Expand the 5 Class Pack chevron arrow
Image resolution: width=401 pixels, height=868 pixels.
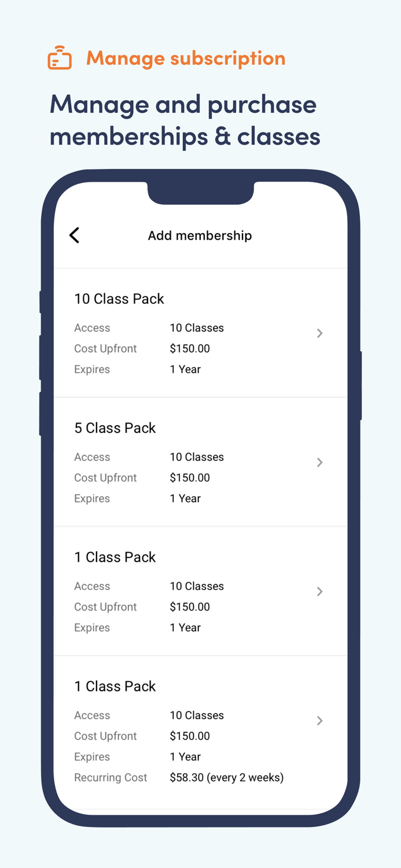click(x=319, y=462)
